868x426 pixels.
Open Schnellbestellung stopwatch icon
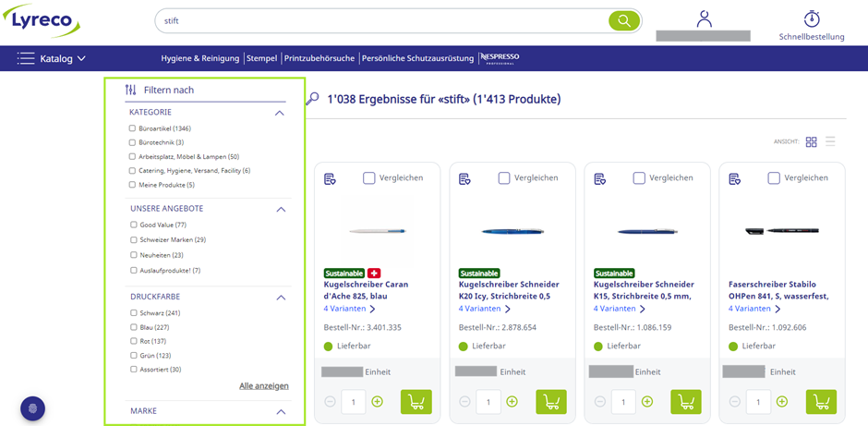click(x=812, y=18)
